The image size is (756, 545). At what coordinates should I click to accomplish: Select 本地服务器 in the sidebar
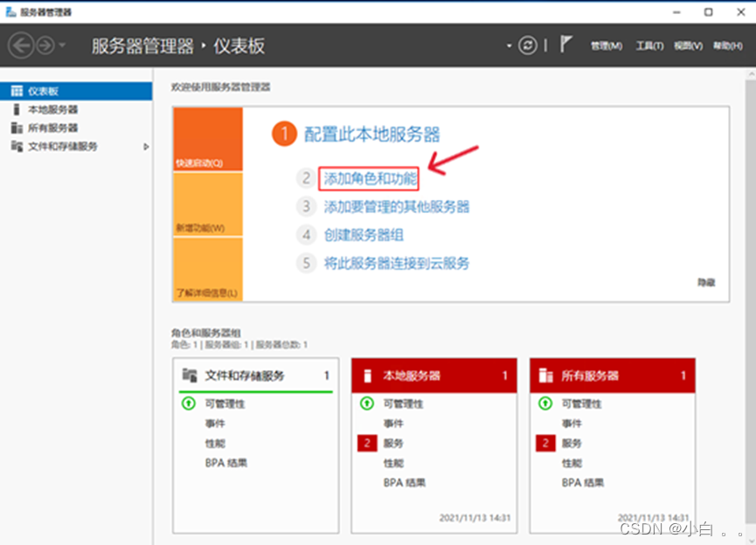tap(76, 109)
